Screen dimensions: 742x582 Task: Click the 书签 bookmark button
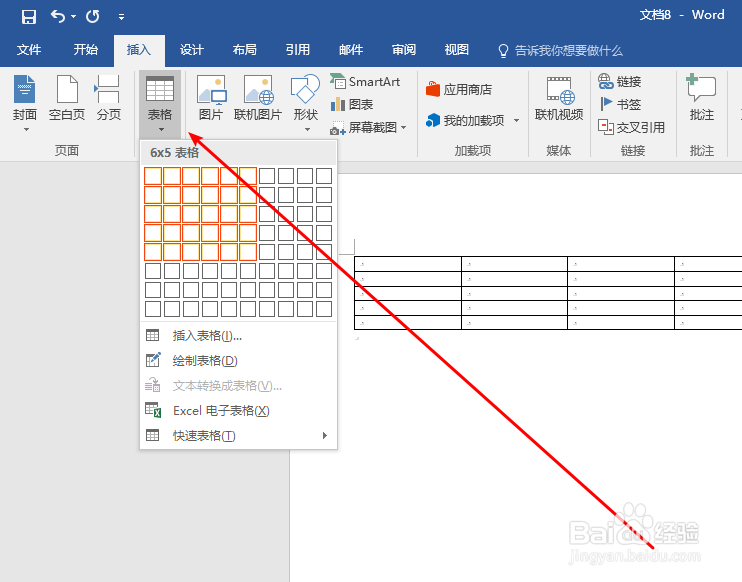point(619,104)
